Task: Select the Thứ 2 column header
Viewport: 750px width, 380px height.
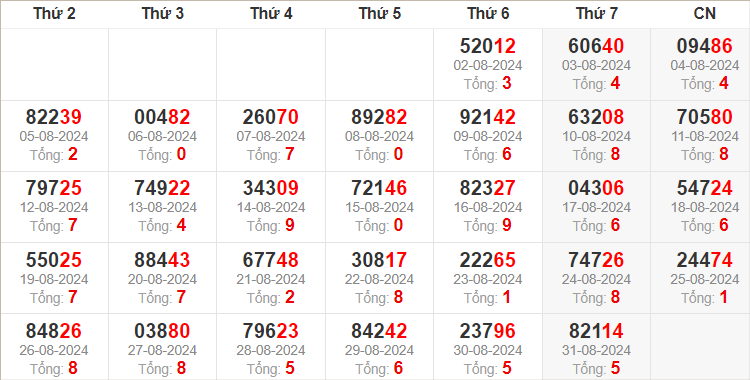Action: [54, 13]
